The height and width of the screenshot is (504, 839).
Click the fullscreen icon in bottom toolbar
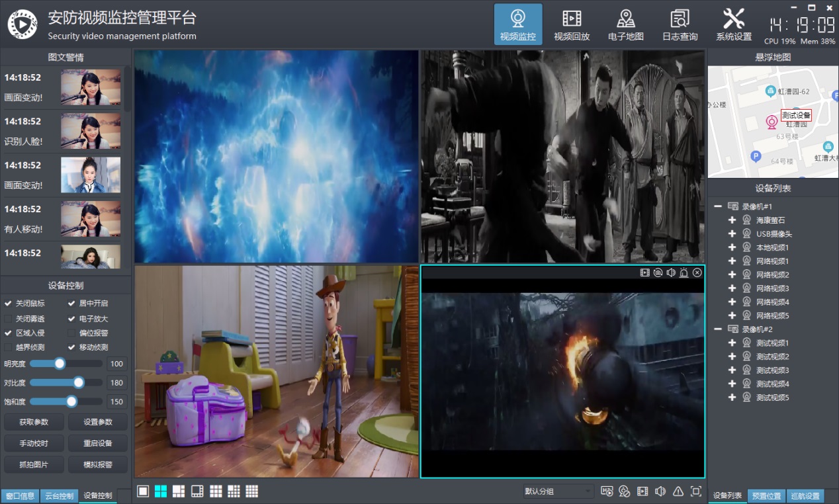pos(695,491)
